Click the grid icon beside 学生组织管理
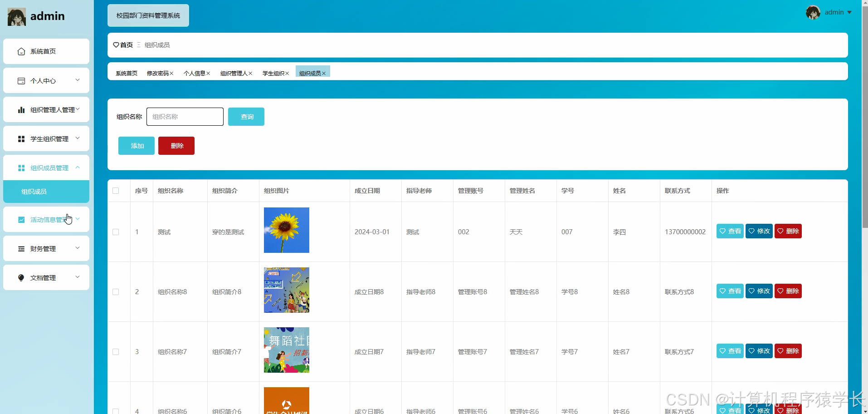 click(x=21, y=139)
